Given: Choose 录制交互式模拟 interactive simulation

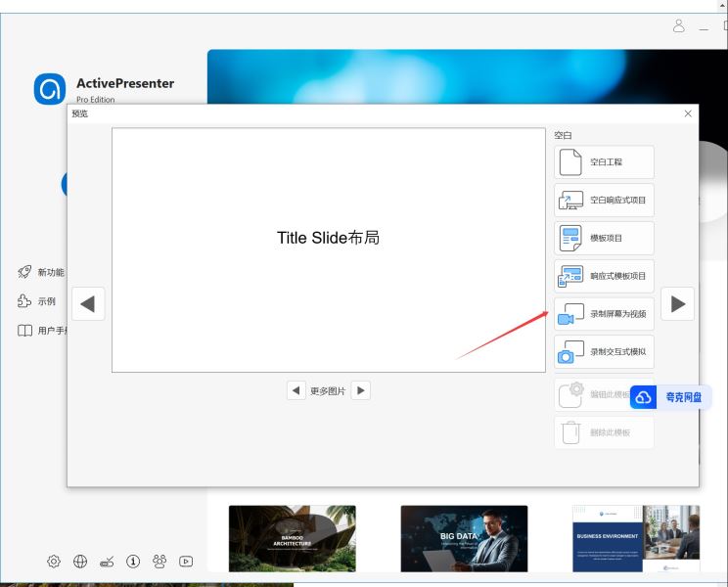Looking at the screenshot, I should [x=604, y=352].
